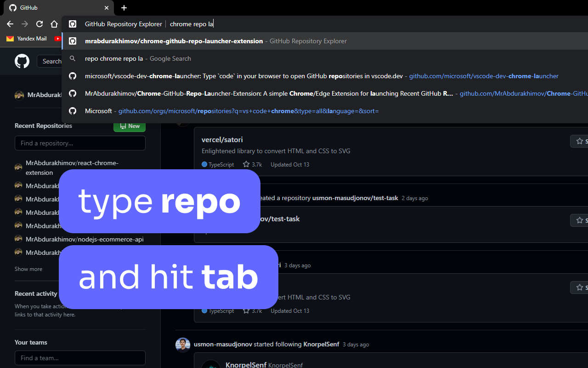Select Microsoft orgs repositories suggestion
Viewport: 588px width, 368px height.
pos(325,111)
